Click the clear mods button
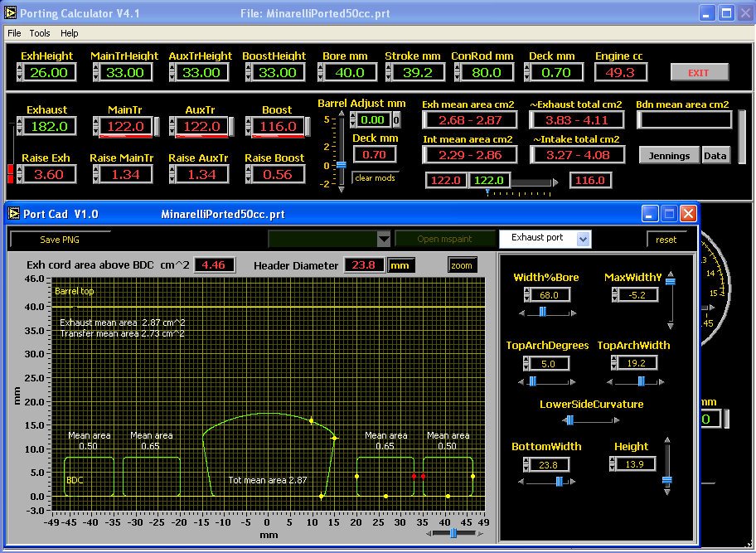 point(376,178)
